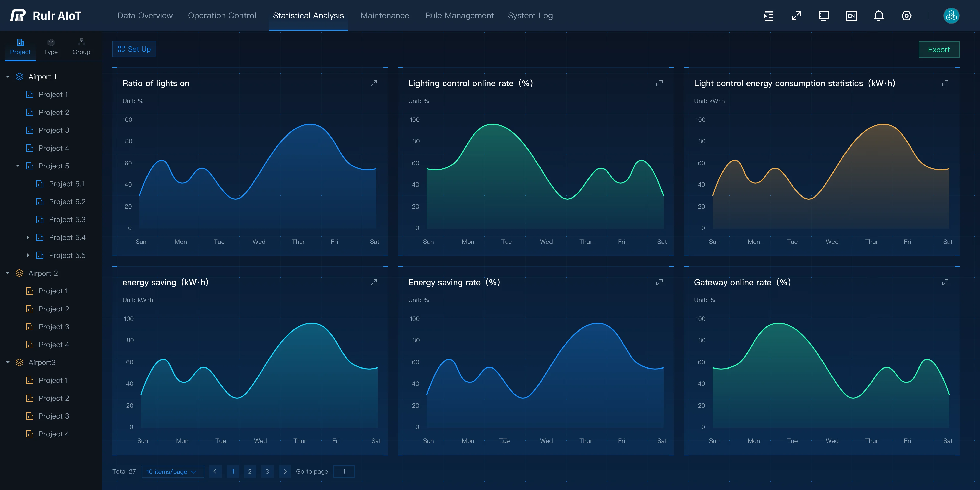
Task: Click the Go to page input field
Action: tap(344, 472)
